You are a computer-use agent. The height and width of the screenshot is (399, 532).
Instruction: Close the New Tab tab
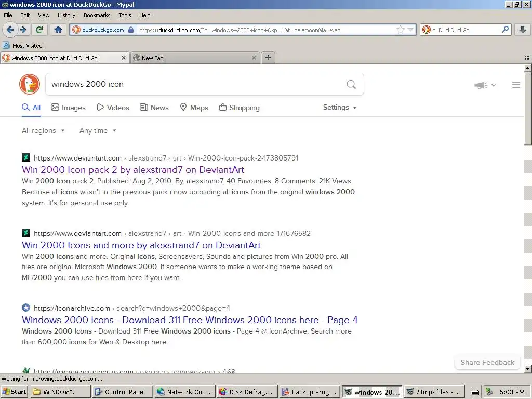254,58
